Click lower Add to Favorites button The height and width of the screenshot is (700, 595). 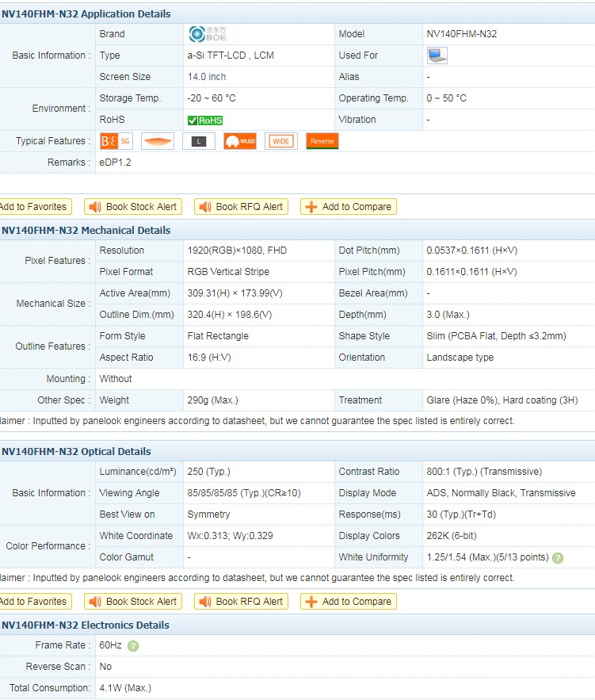pos(35,602)
